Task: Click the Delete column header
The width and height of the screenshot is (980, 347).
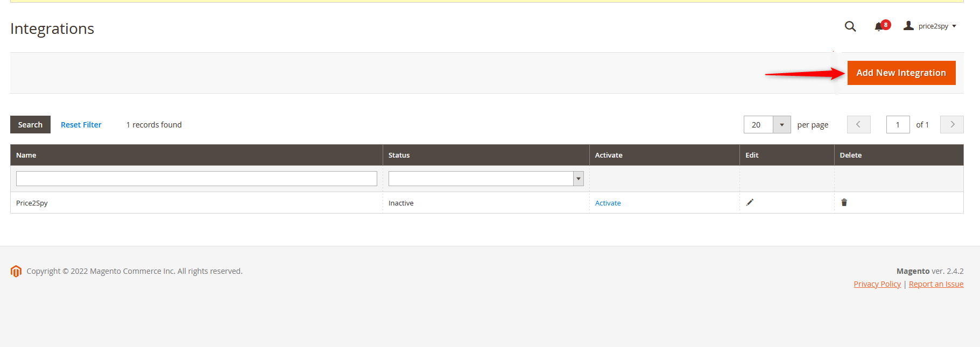Action: pyautogui.click(x=899, y=155)
